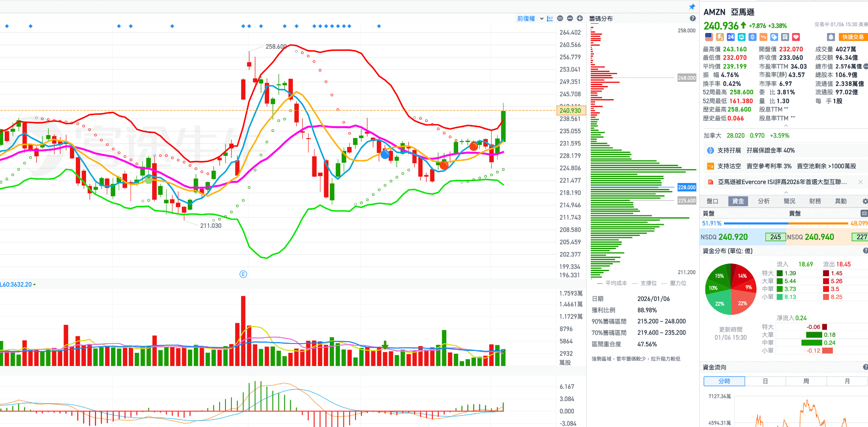Click the 支持沽空 short selling row

(786, 166)
